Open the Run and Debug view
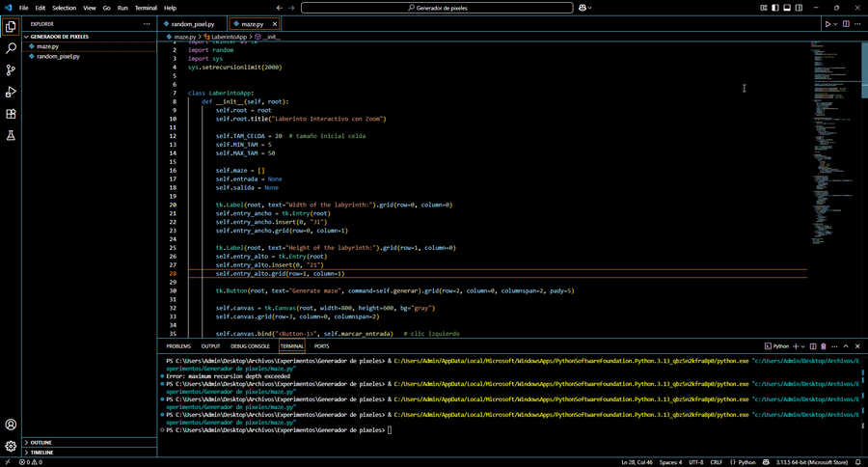Image resolution: width=868 pixels, height=467 pixels. tap(11, 92)
